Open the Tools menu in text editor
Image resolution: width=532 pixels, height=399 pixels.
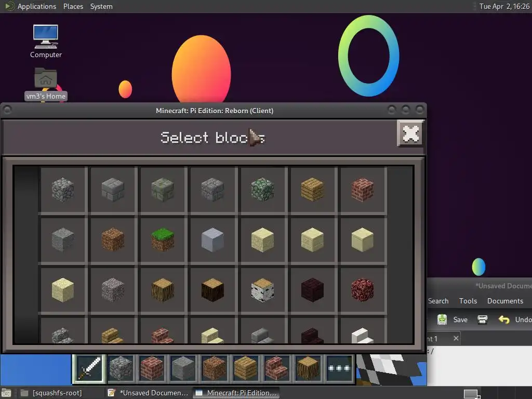click(x=468, y=301)
